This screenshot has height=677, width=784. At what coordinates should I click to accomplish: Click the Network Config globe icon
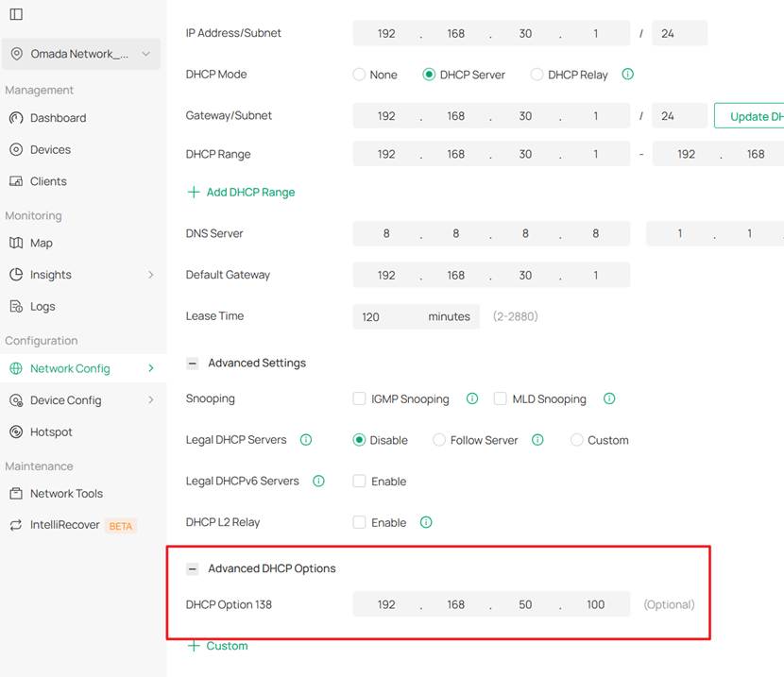coord(16,368)
